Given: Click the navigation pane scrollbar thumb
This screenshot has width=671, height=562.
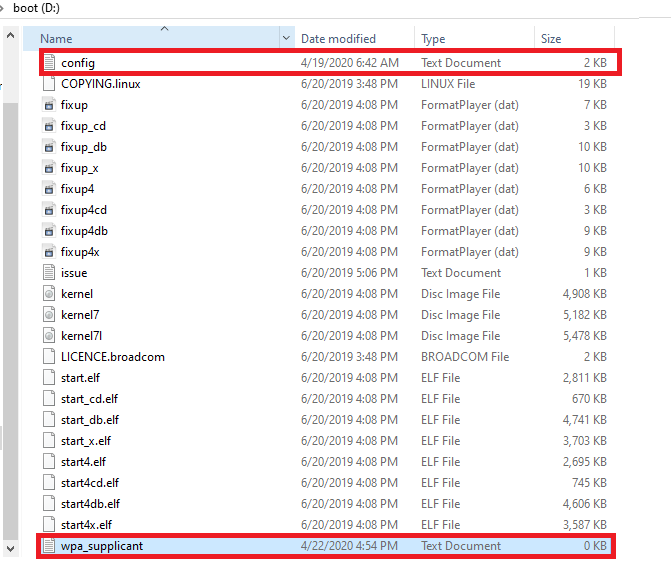Looking at the screenshot, I should [x=11, y=321].
